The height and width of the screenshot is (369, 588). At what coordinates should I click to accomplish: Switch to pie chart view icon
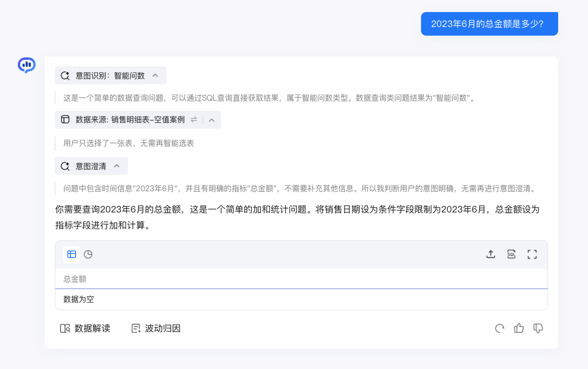(x=88, y=254)
